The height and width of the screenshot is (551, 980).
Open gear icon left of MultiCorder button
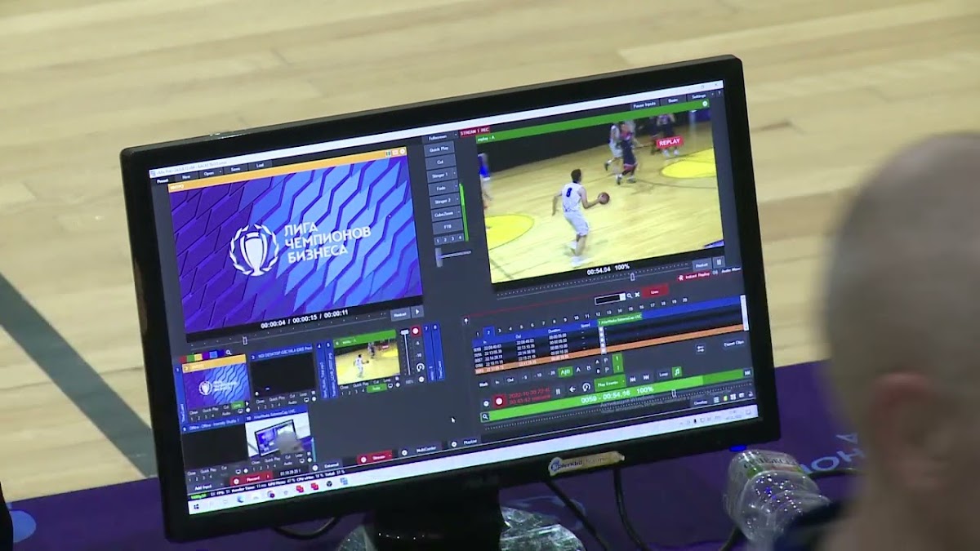(x=404, y=452)
